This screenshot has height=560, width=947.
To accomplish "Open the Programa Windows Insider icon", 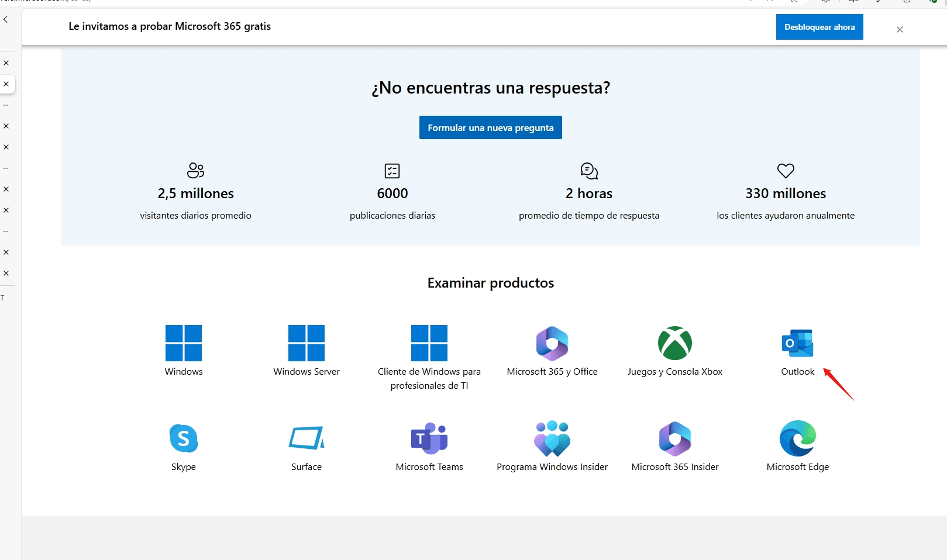I will click(x=552, y=438).
